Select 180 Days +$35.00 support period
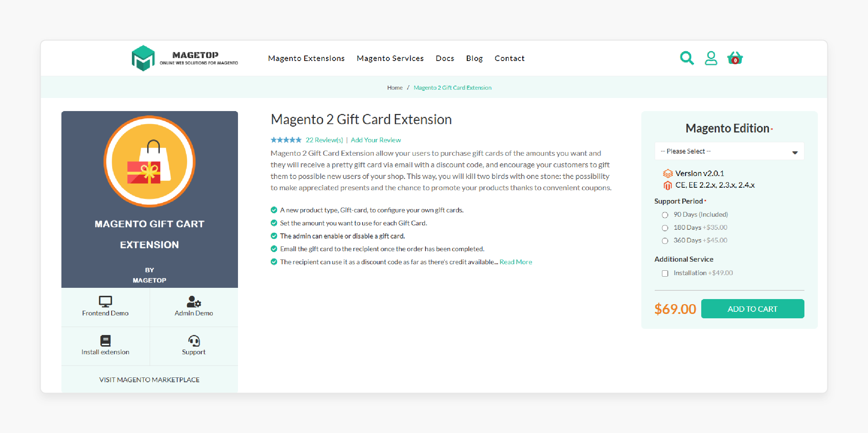Screen dimensions: 868x433 [x=665, y=228]
